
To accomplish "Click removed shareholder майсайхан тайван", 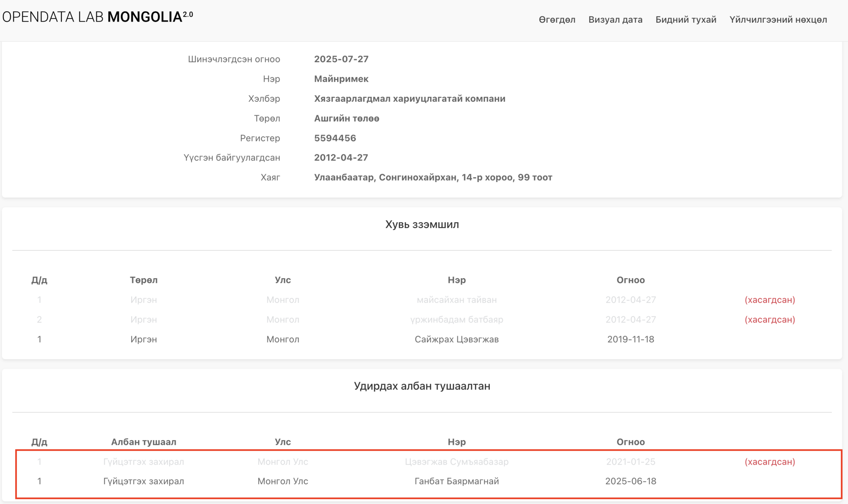I will point(457,300).
